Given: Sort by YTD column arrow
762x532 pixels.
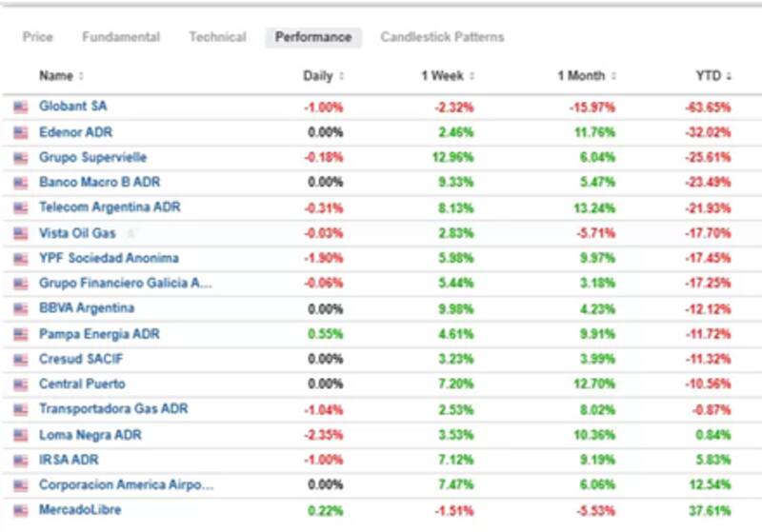Looking at the screenshot, I should pos(729,76).
